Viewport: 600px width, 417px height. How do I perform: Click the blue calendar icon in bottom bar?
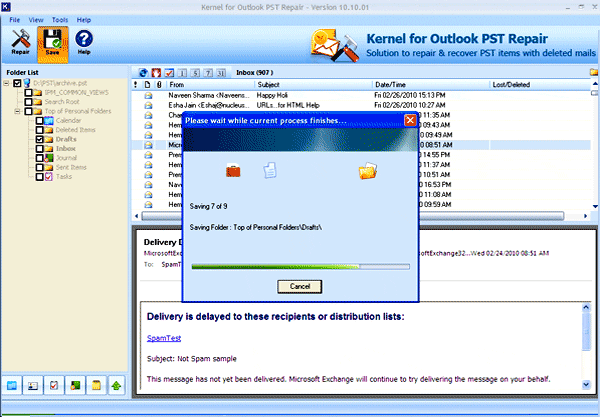(12, 385)
